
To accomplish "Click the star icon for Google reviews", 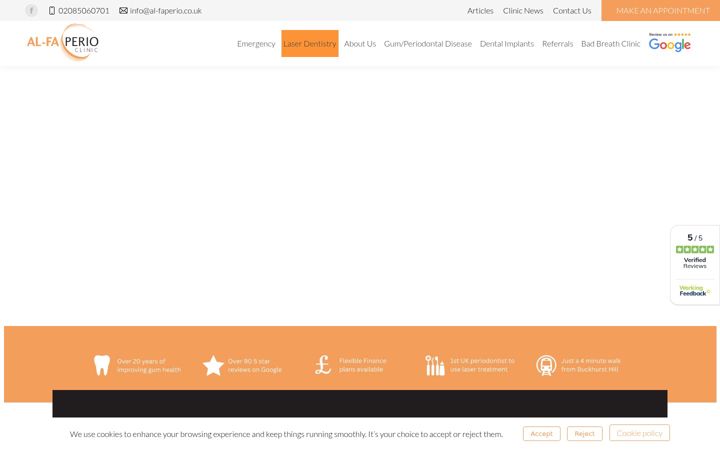I will pos(213,366).
